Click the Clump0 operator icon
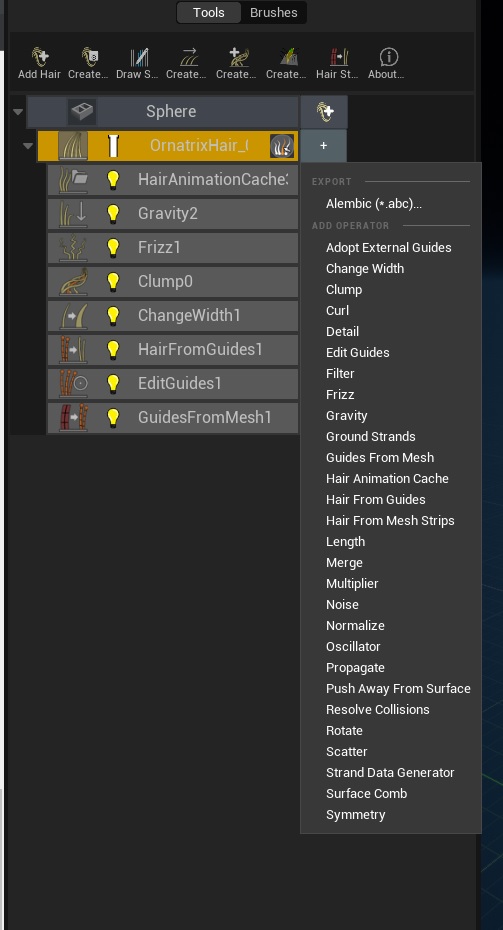503x930 pixels. [x=74, y=281]
